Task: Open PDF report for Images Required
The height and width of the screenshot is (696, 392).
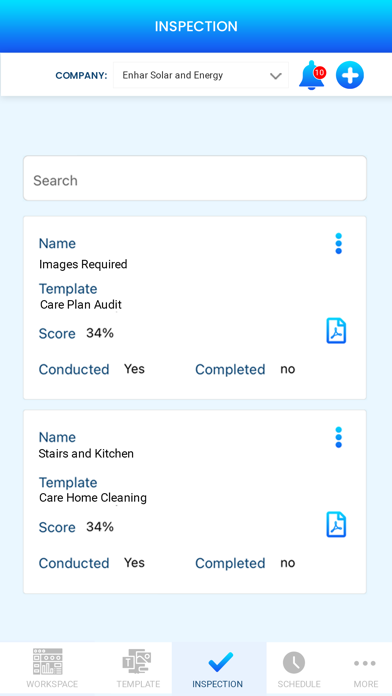Action: click(x=337, y=331)
